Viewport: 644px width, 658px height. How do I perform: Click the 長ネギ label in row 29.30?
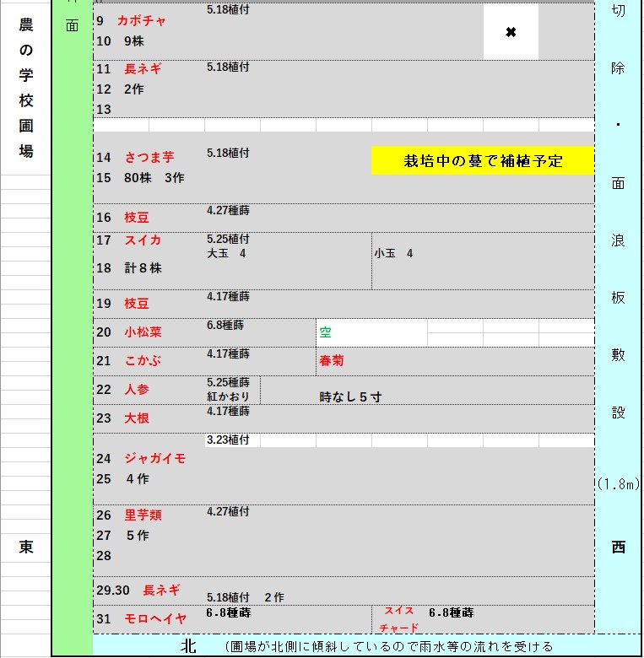tap(161, 590)
